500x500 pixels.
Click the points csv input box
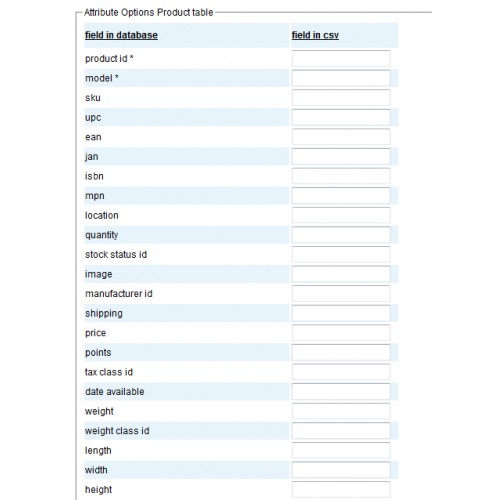341,352
